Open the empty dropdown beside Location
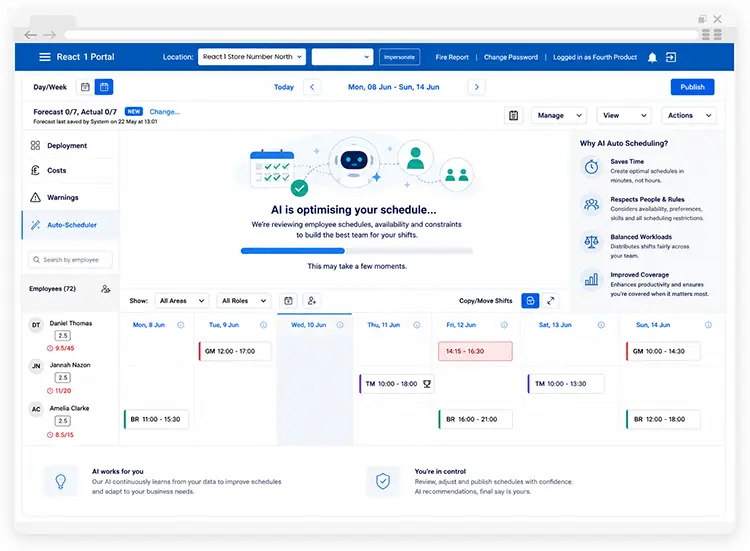 (342, 57)
